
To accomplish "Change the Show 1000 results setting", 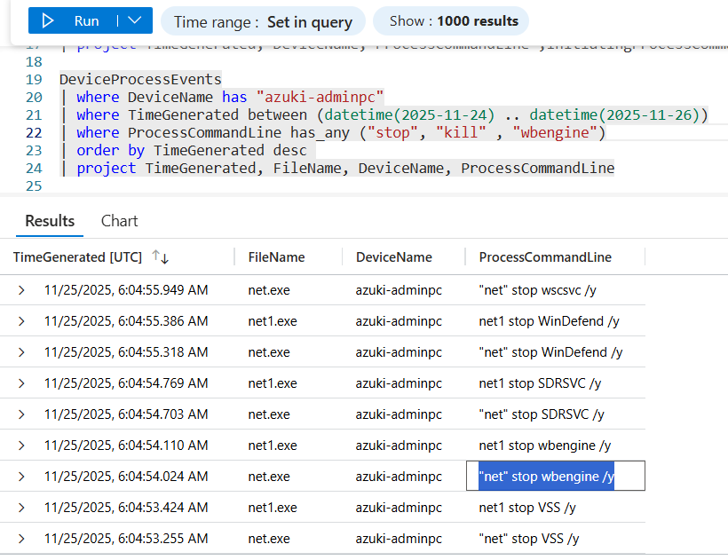I will click(x=451, y=21).
